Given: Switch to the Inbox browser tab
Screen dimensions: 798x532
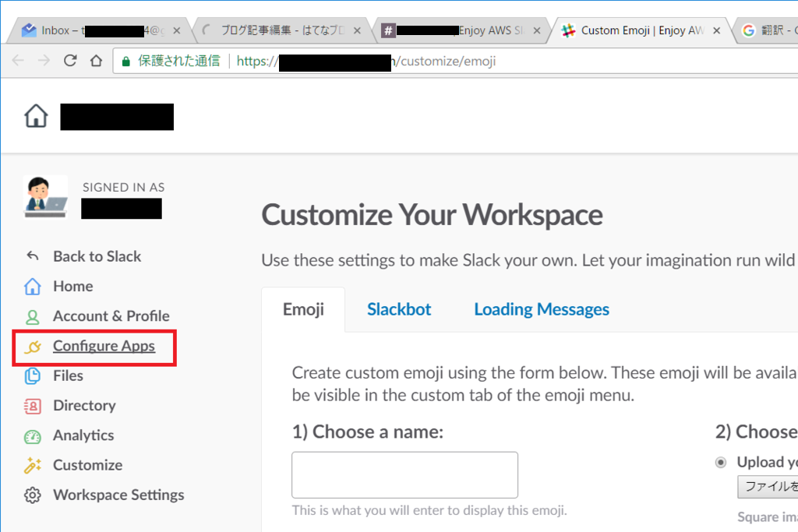Looking at the screenshot, I should (x=99, y=30).
